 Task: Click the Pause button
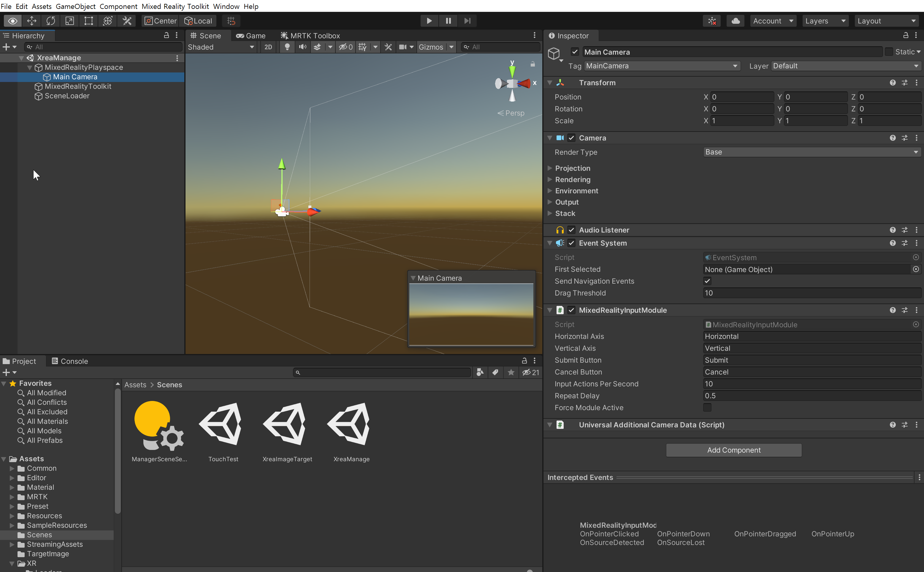[448, 21]
